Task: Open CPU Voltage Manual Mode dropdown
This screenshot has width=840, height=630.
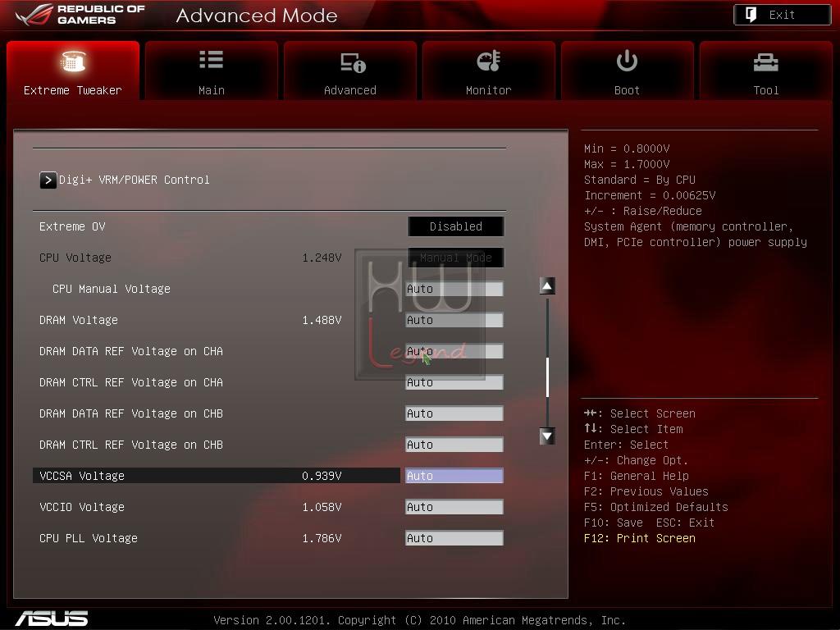Action: (455, 258)
